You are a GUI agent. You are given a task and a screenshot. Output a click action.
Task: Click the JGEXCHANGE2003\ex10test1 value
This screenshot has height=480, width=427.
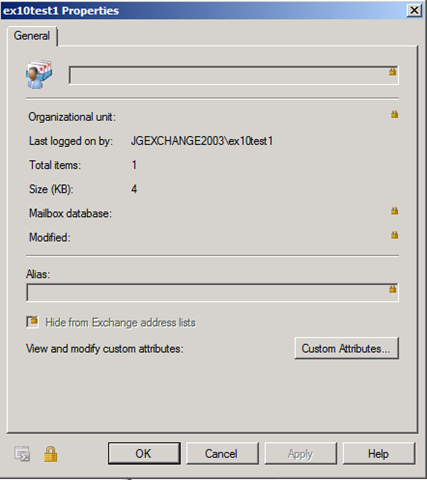[x=202, y=141]
